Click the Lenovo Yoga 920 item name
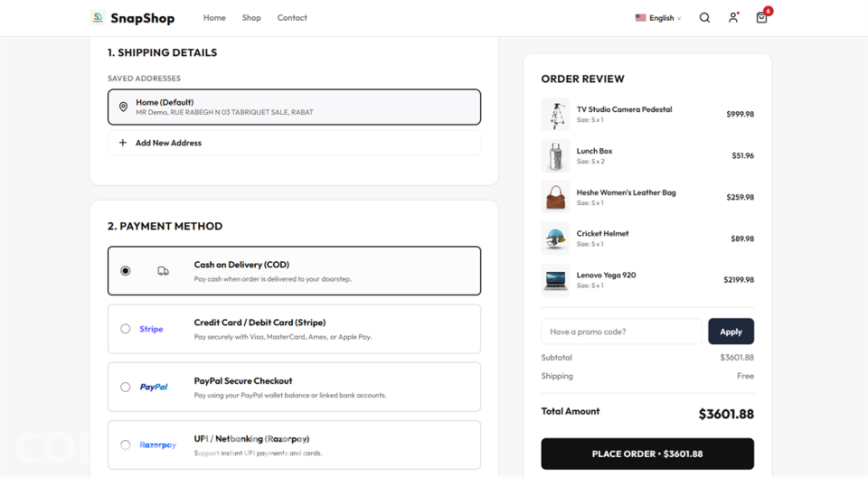 click(x=606, y=275)
